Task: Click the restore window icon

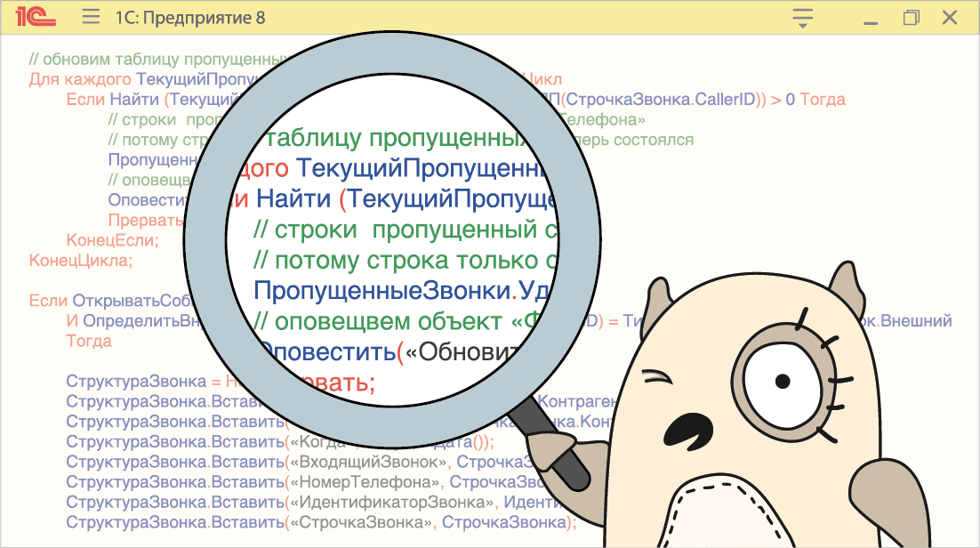Action: click(x=909, y=16)
